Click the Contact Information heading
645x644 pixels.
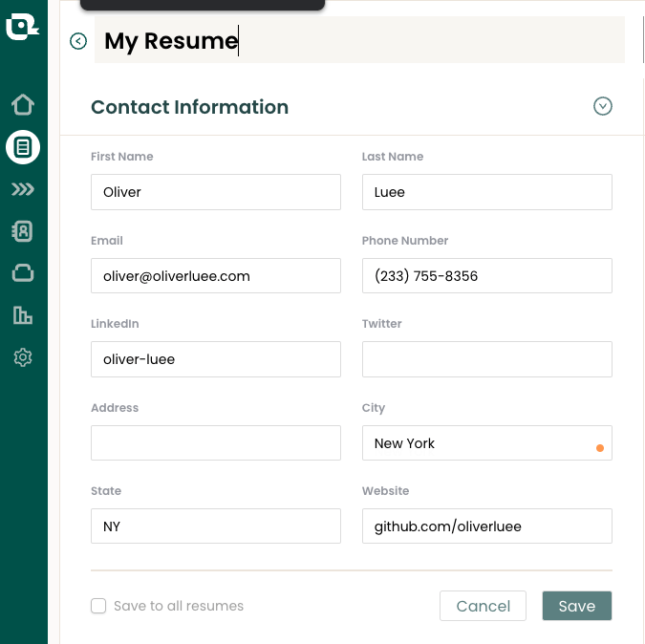coord(189,107)
